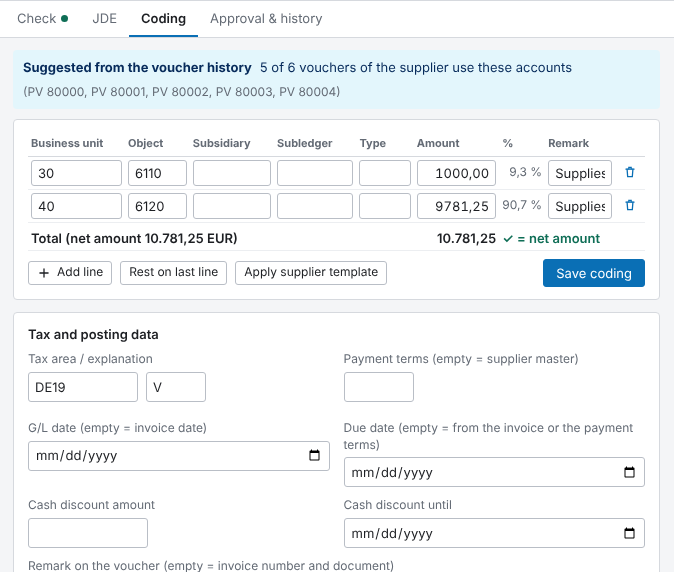Edit the Amount field showing 9781,25
The image size is (674, 572).
coord(456,206)
